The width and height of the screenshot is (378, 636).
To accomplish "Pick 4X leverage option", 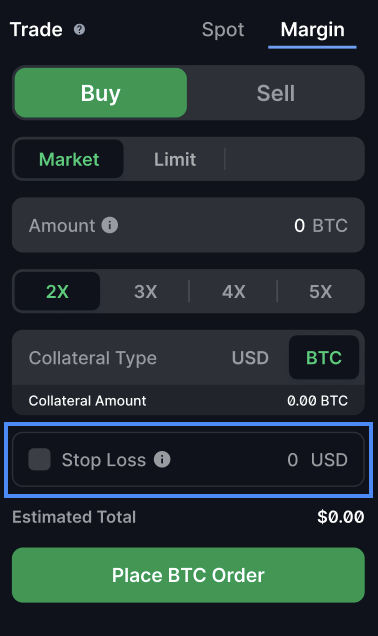I will pyautogui.click(x=233, y=291).
